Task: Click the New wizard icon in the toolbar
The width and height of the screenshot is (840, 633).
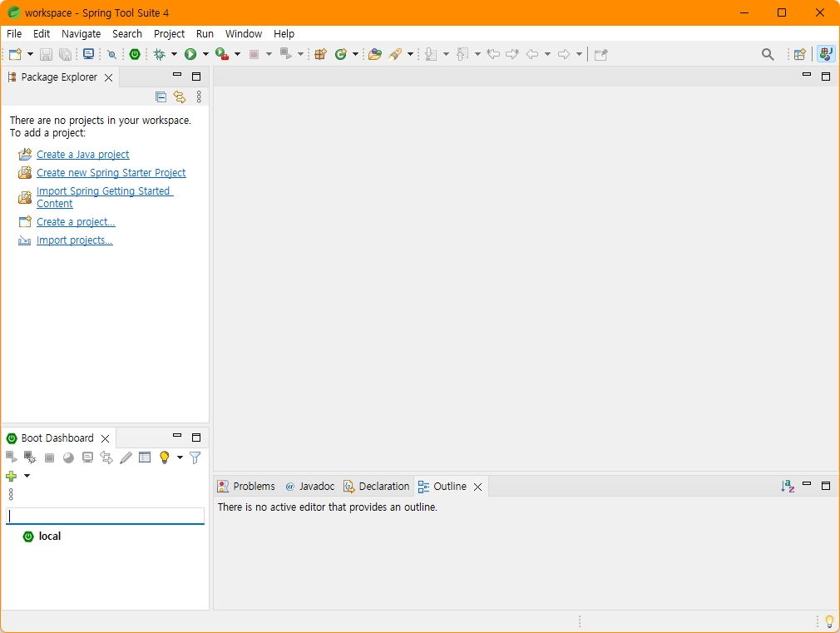Action: pyautogui.click(x=16, y=54)
